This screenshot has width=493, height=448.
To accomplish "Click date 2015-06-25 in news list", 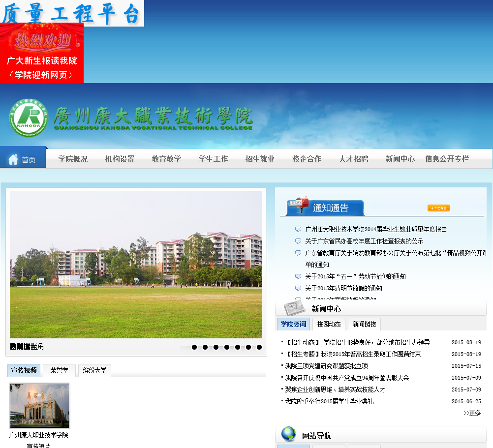I will (466, 401).
